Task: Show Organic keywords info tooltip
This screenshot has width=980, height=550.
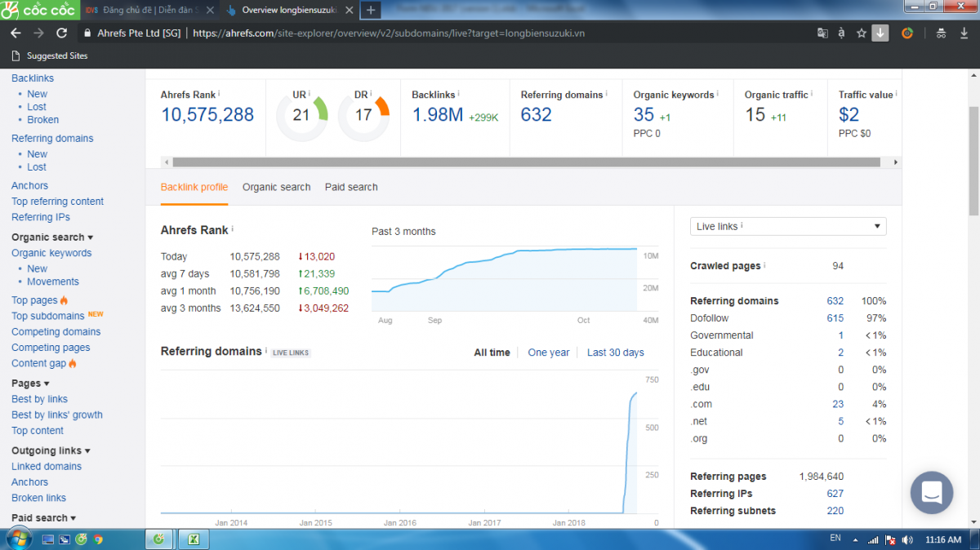Action: (x=718, y=94)
